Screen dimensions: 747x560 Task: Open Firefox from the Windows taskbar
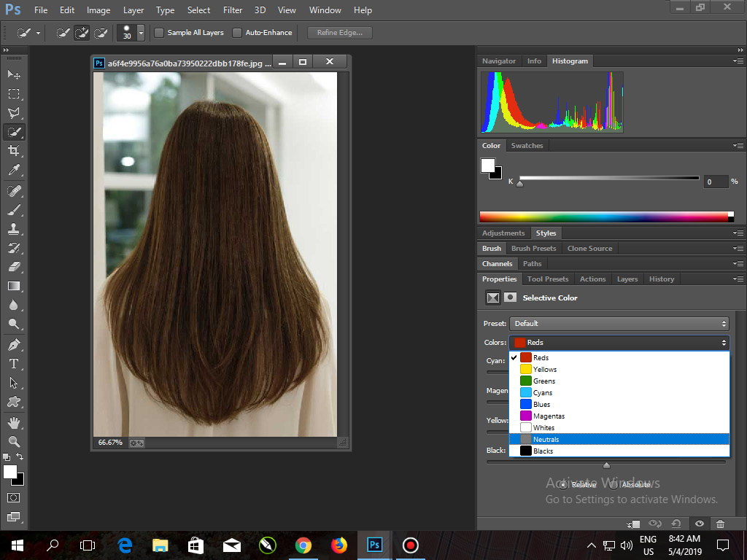click(x=339, y=545)
